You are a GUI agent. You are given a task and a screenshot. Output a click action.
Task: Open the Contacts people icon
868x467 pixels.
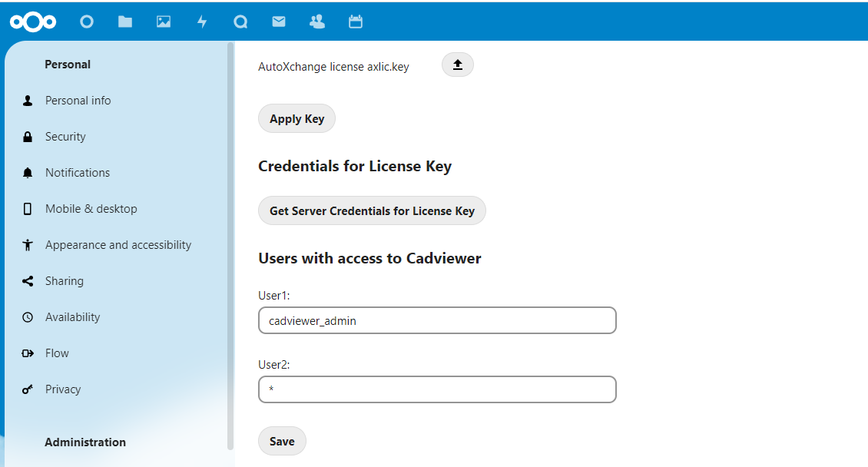click(317, 22)
